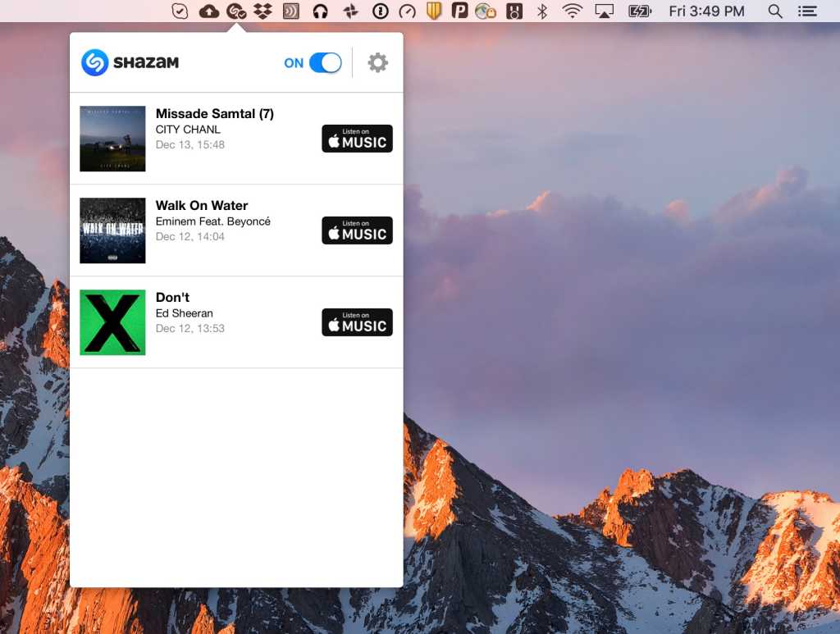
Task: Click the Dec 12, 14:04 timestamp
Action: tap(189, 237)
